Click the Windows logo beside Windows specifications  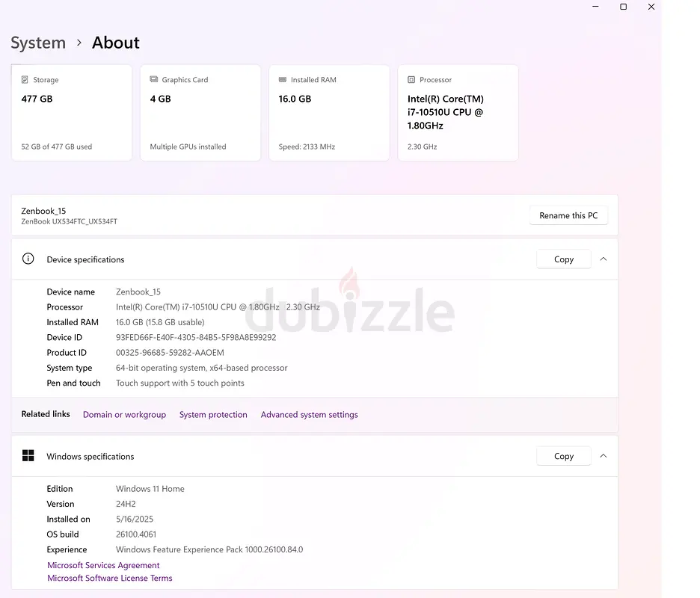click(x=28, y=456)
